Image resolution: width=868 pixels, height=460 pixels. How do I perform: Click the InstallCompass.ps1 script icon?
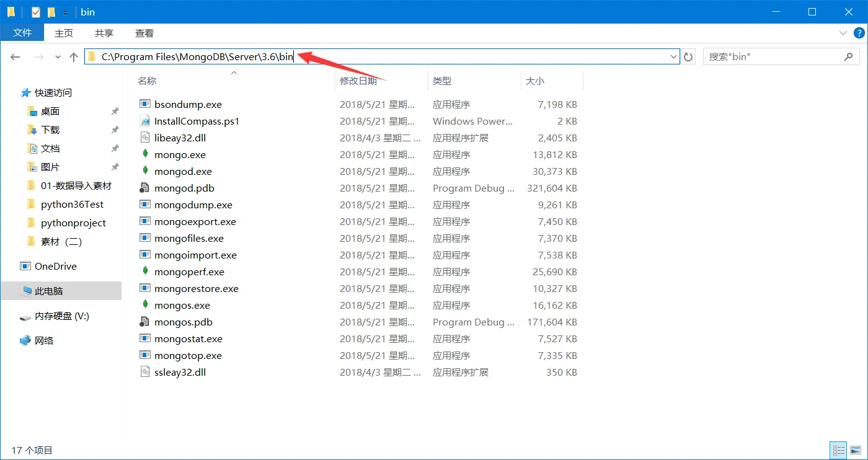pyautogui.click(x=145, y=121)
